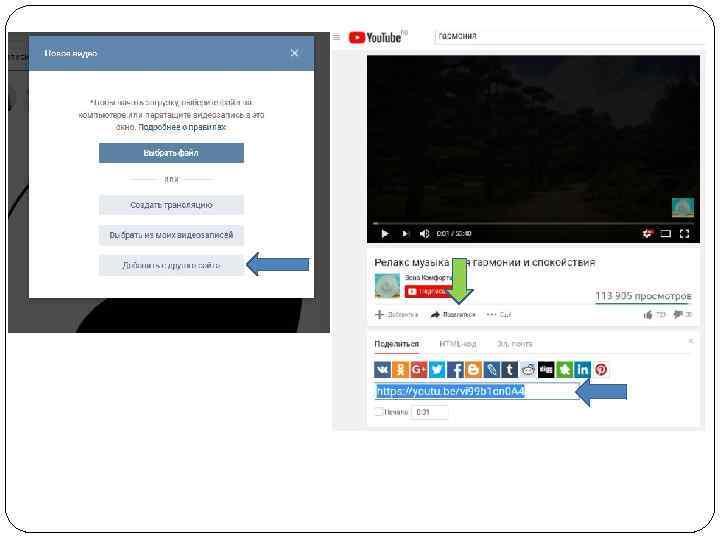Image resolution: width=720 pixels, height=540 pixels.
Task: Switch the player to theater mode
Action: coord(665,234)
